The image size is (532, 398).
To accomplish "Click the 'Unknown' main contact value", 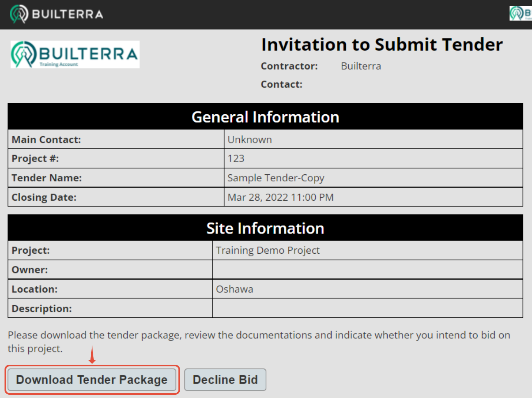I will point(250,140).
